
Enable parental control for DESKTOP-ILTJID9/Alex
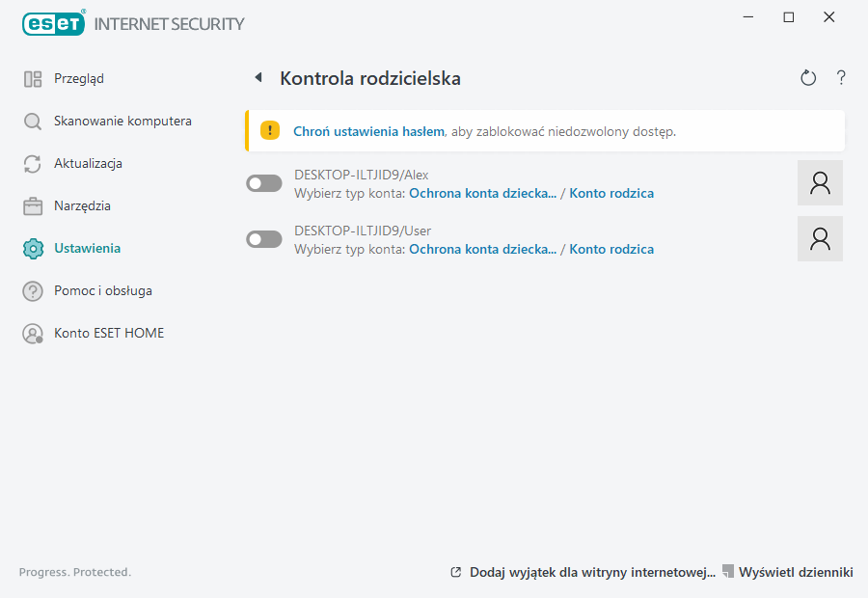coord(263,182)
